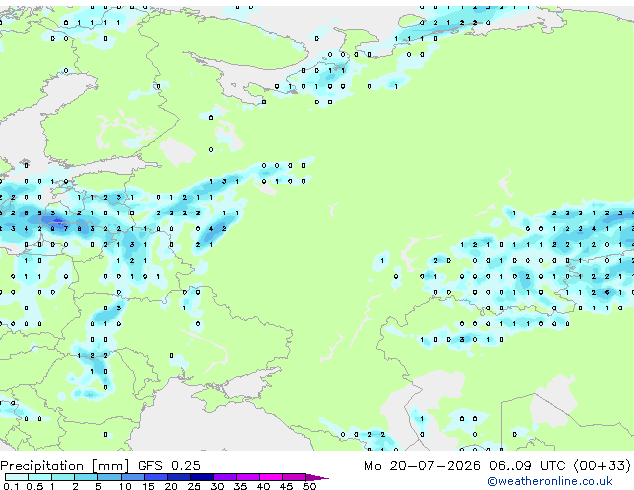Click the legend label '0.5'

[x=35, y=486]
